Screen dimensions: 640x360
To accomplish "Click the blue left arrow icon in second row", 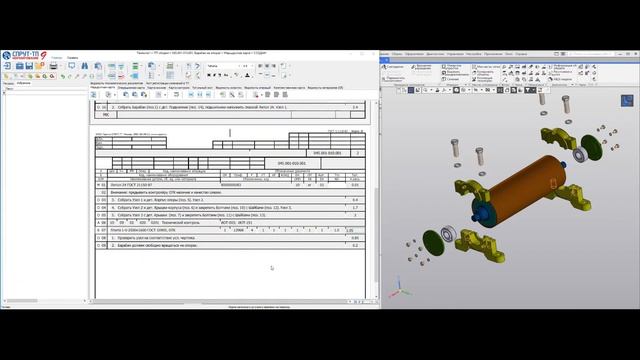I will 135,76.
